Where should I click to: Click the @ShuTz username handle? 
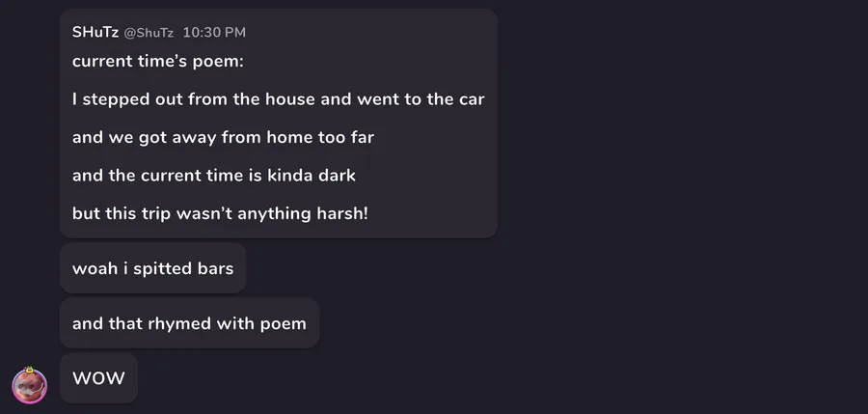click(149, 33)
